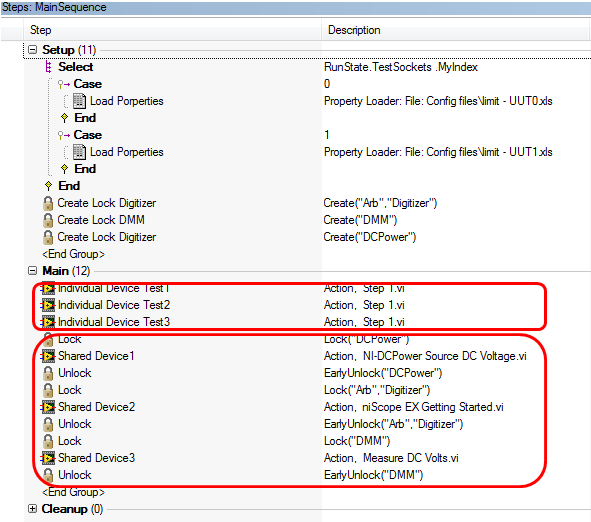The height and width of the screenshot is (522, 591).
Task: Click the LabVIEW icon of Individual Device Test2
Action: 48,305
